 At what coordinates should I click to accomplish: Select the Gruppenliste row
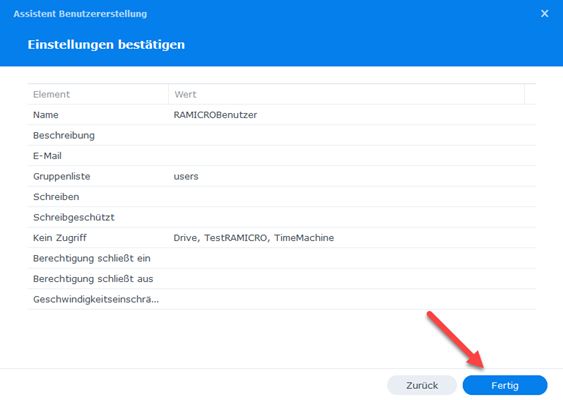[282, 176]
